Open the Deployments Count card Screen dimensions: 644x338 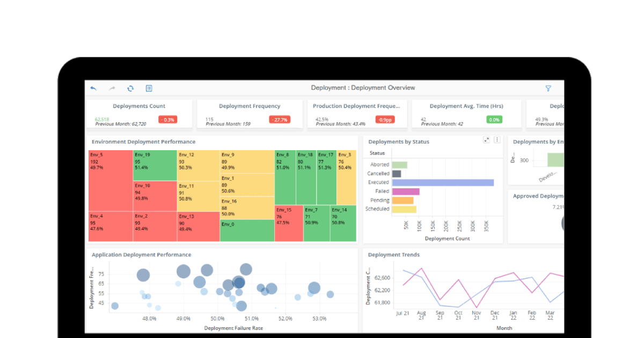(x=139, y=114)
